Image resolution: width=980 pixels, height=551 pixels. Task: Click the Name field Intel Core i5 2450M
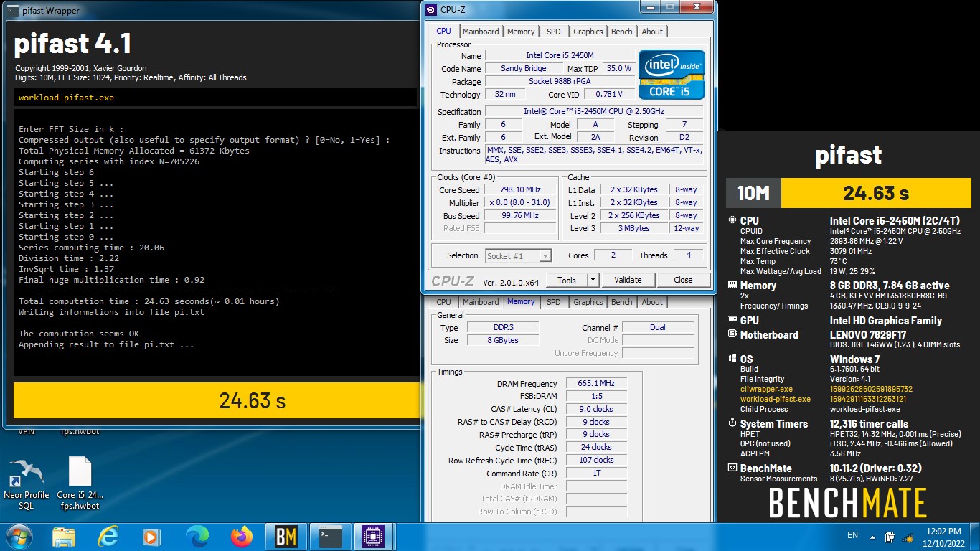point(560,55)
